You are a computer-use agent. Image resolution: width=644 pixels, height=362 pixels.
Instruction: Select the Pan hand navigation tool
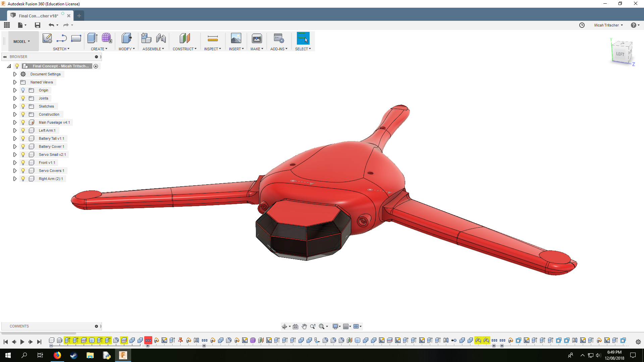click(x=304, y=326)
